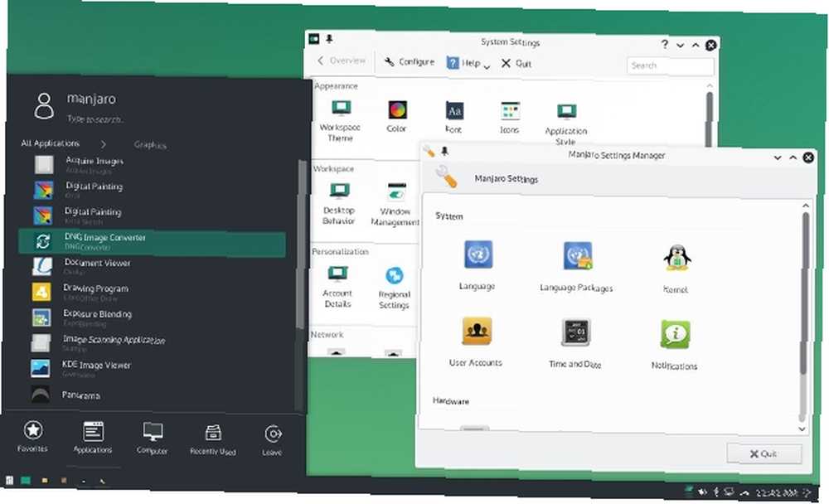Click Graphics breadcrumb in launcher
The height and width of the screenshot is (504, 829).
[x=150, y=145]
